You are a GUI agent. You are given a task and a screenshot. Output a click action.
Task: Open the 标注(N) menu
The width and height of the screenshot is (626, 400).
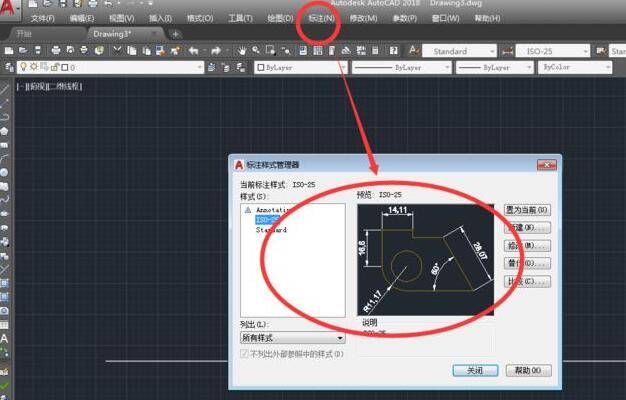(x=322, y=18)
